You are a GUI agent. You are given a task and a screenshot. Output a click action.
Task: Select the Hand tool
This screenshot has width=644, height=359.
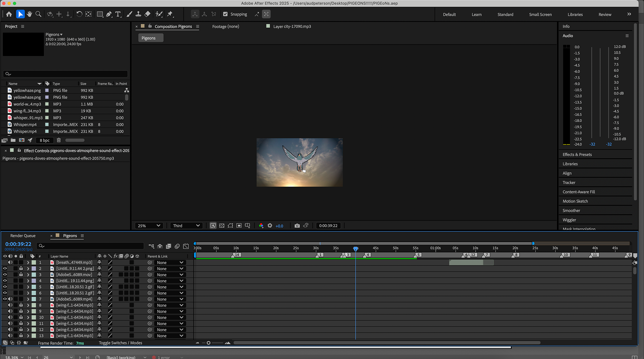point(30,14)
